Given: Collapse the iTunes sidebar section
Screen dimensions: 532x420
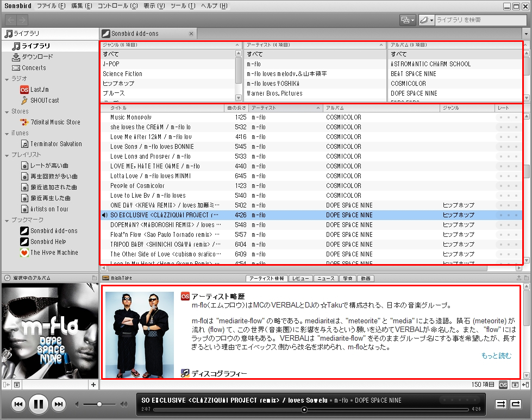Looking at the screenshot, I should pos(7,134).
